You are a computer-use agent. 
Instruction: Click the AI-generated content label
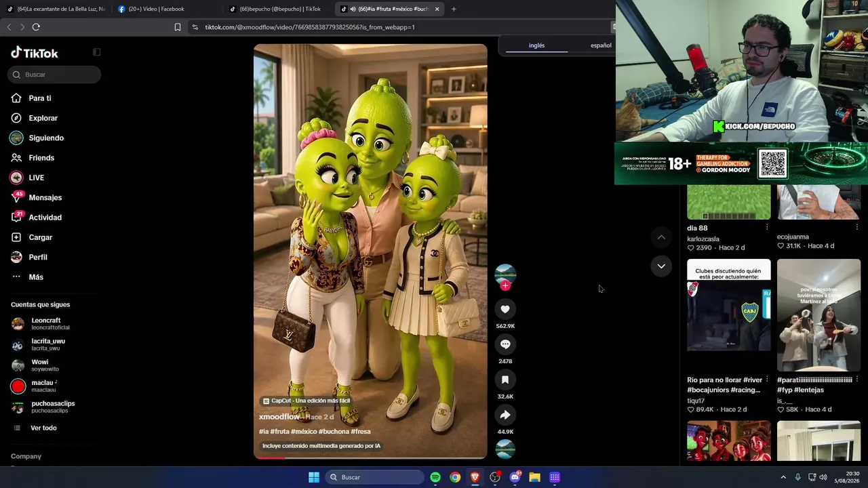(321, 446)
